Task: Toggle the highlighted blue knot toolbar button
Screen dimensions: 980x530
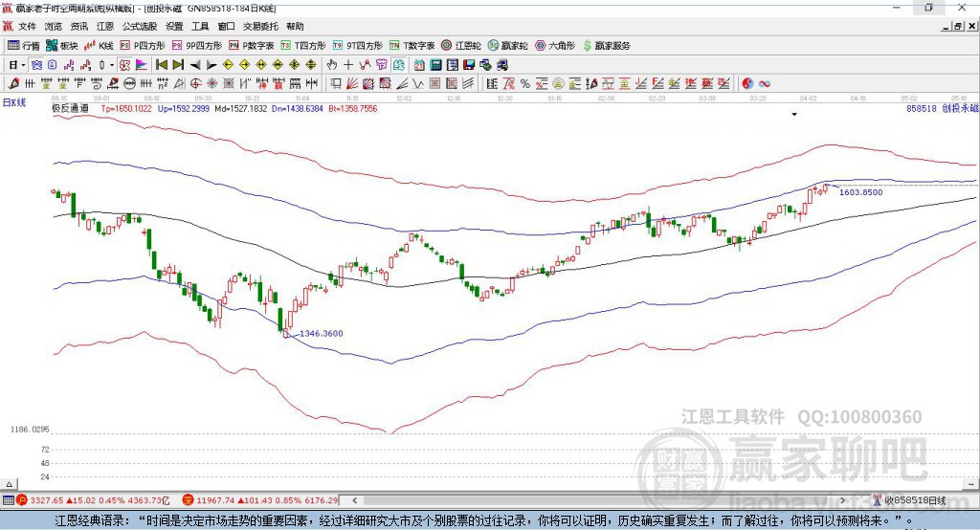Action: click(x=36, y=65)
